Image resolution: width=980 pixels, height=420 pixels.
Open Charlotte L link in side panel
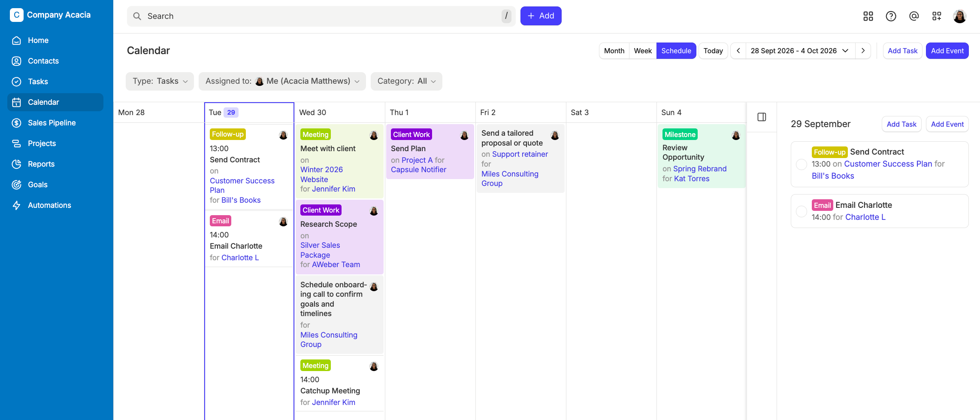[865, 217]
